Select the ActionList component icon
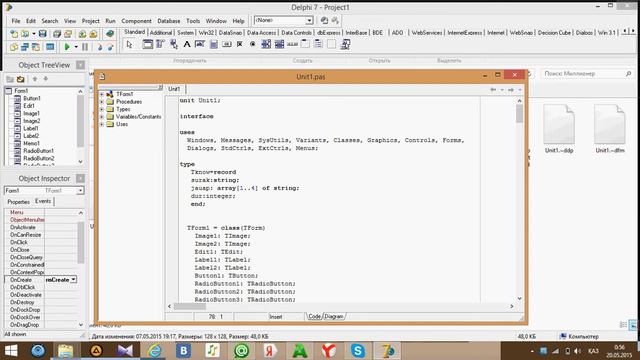 (x=345, y=44)
